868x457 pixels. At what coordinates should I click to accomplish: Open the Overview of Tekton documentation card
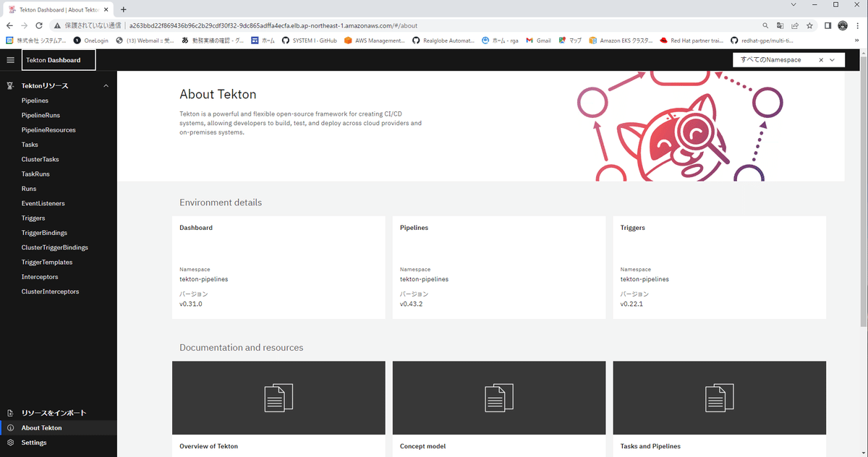pos(278,398)
